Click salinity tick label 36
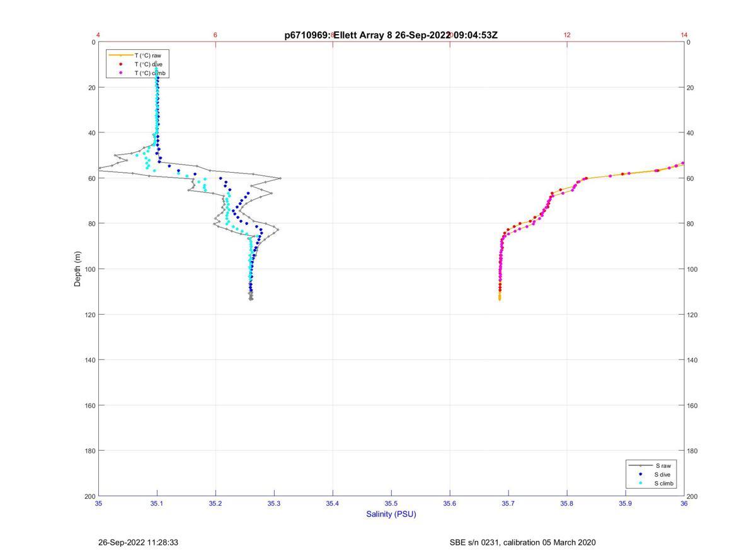 pyautogui.click(x=684, y=504)
